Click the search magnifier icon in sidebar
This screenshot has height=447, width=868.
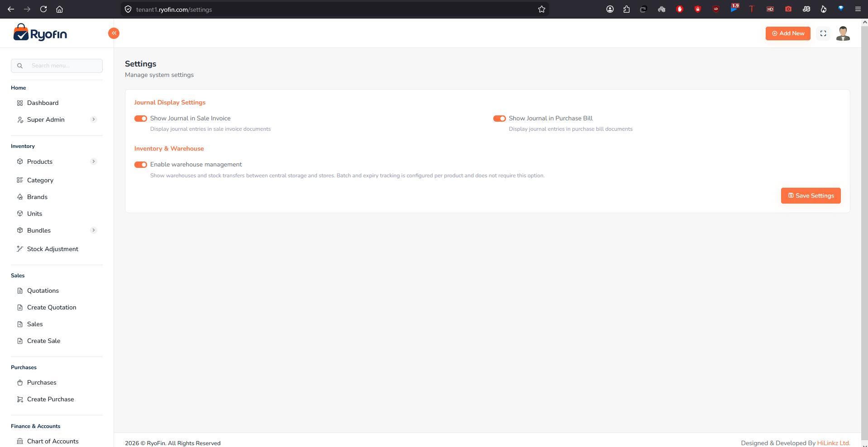tap(20, 66)
